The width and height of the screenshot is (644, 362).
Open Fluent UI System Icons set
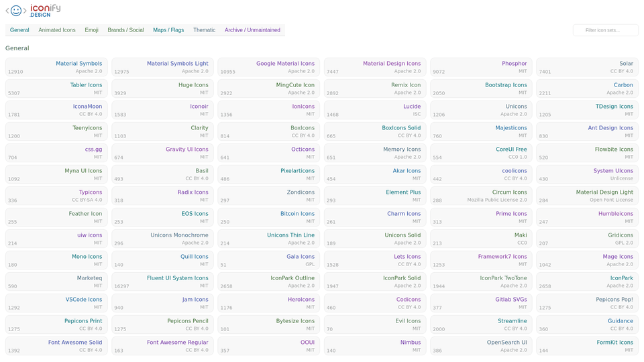(x=162, y=282)
